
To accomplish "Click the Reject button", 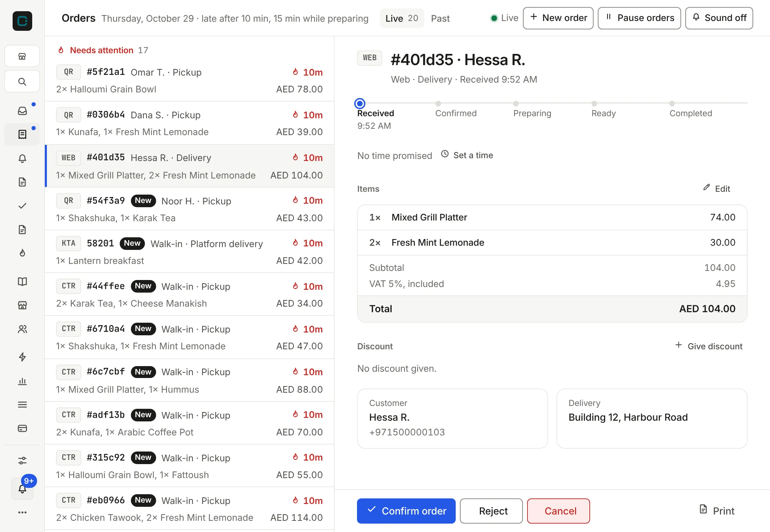I will tap(491, 511).
